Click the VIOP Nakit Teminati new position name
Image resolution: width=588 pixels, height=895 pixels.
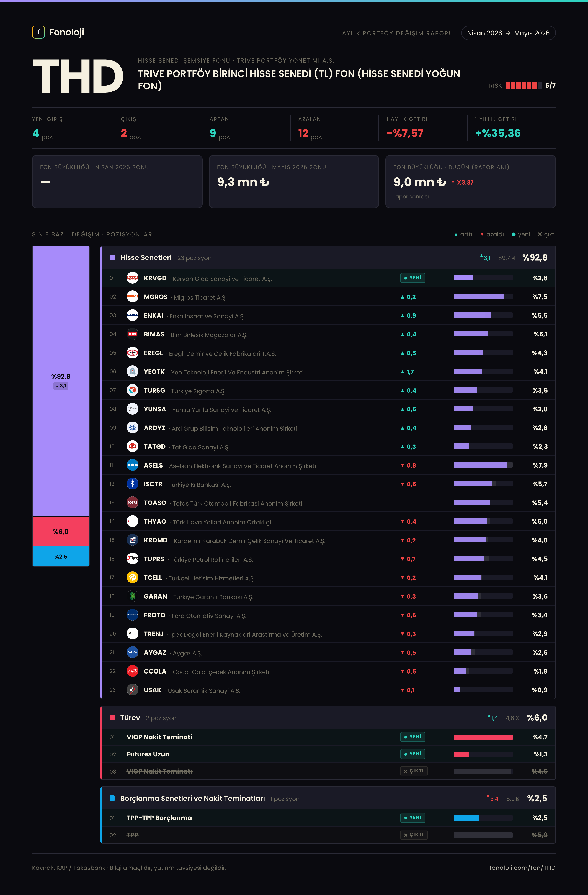(159, 737)
